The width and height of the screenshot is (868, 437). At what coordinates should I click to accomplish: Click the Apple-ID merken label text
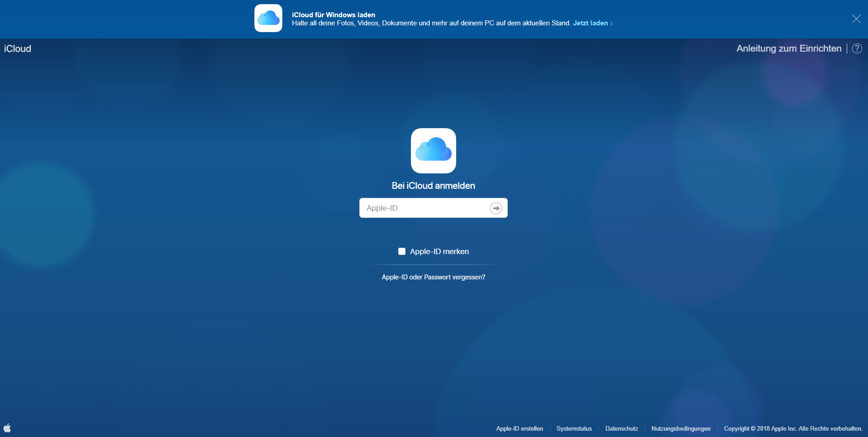439,251
